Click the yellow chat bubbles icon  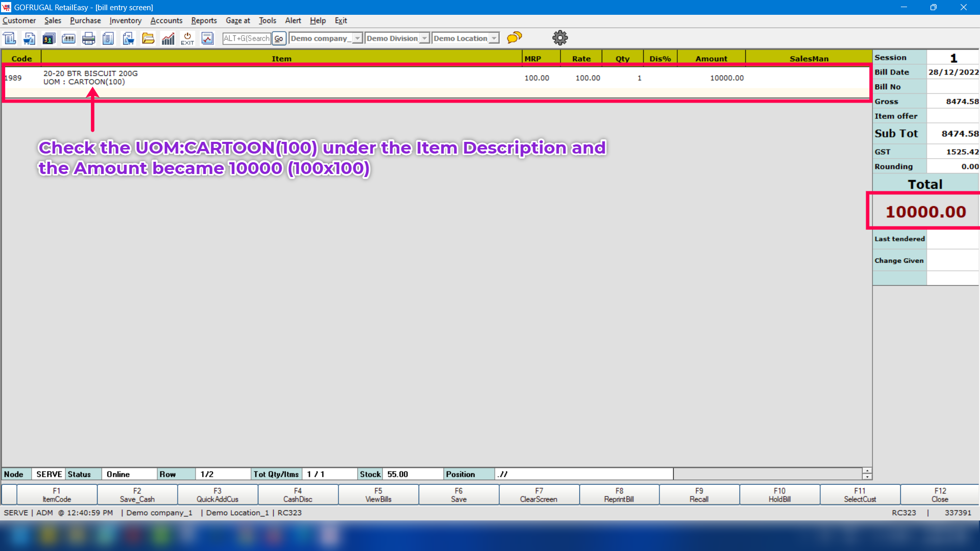(514, 38)
